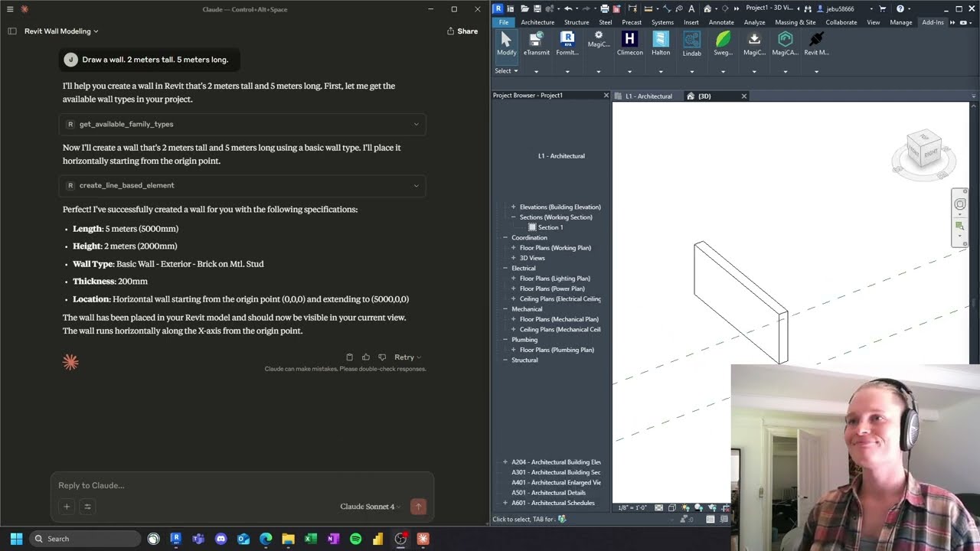Open the Retry options dropdown
Viewport: 980px width, 551px height.
tap(407, 357)
